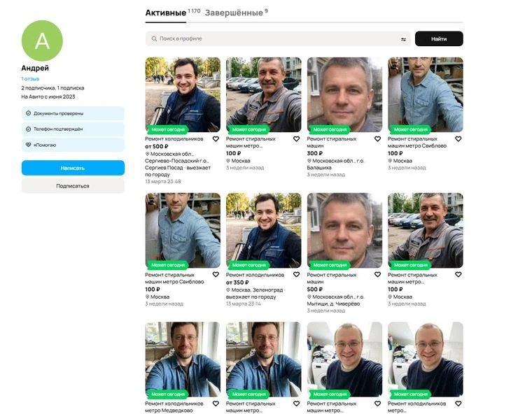Open the search filters slider icon
The width and height of the screenshot is (532, 414).
click(403, 39)
